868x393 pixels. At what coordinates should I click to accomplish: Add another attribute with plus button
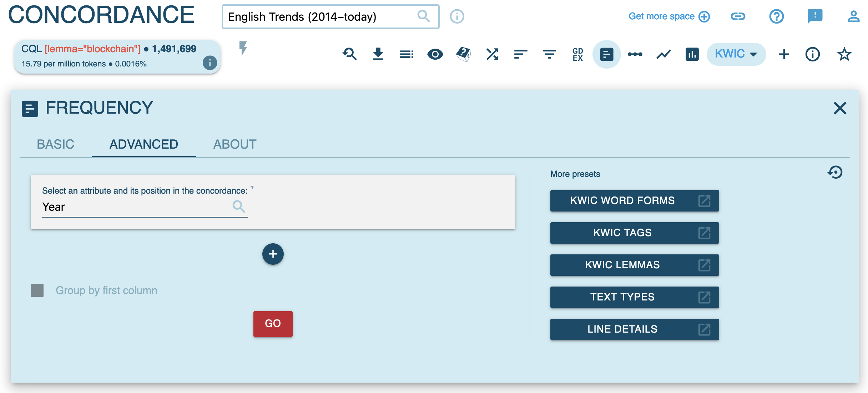click(x=273, y=254)
